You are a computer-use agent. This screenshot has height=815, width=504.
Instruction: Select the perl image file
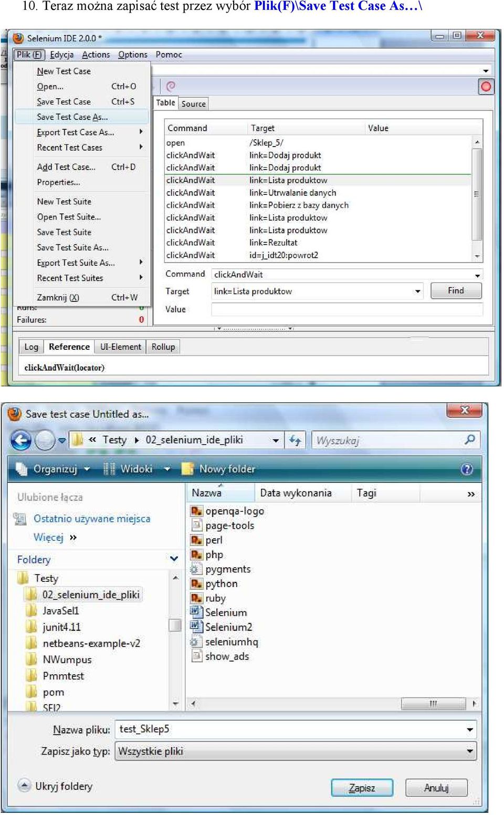[207, 540]
